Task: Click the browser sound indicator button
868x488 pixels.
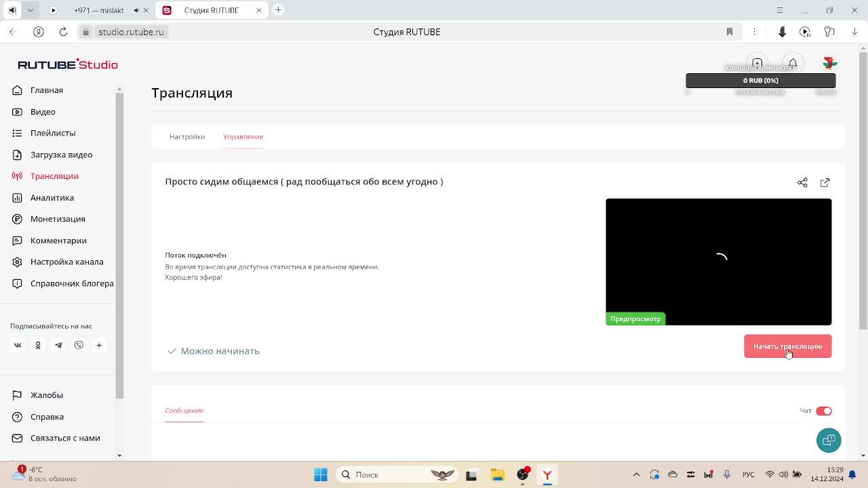Action: [x=12, y=10]
